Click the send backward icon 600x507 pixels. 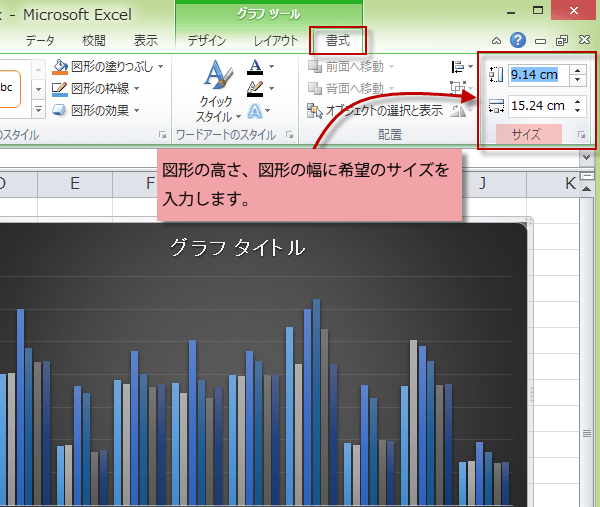click(x=315, y=88)
